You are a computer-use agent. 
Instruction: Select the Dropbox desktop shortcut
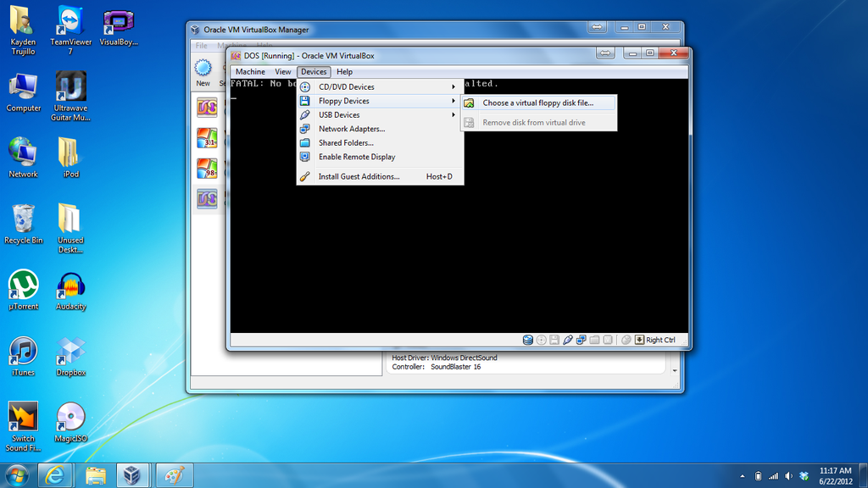pos(71,357)
